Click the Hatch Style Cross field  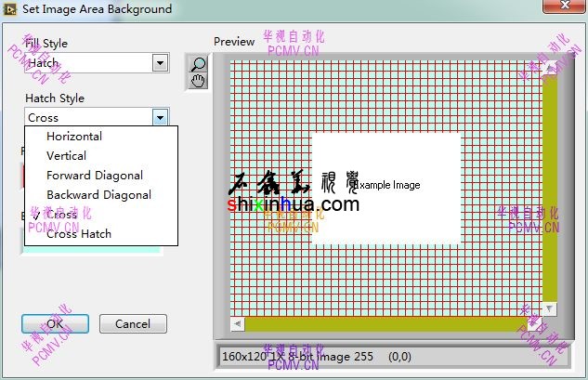click(87, 118)
